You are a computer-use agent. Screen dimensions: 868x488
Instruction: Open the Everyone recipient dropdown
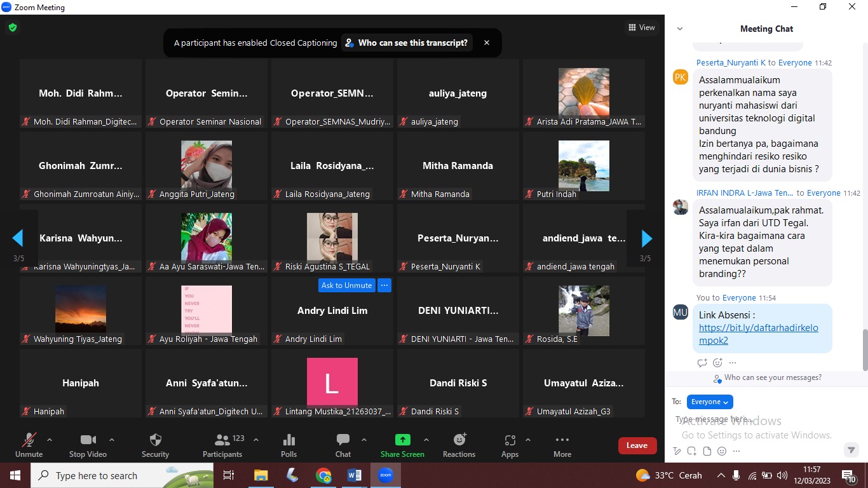point(710,402)
